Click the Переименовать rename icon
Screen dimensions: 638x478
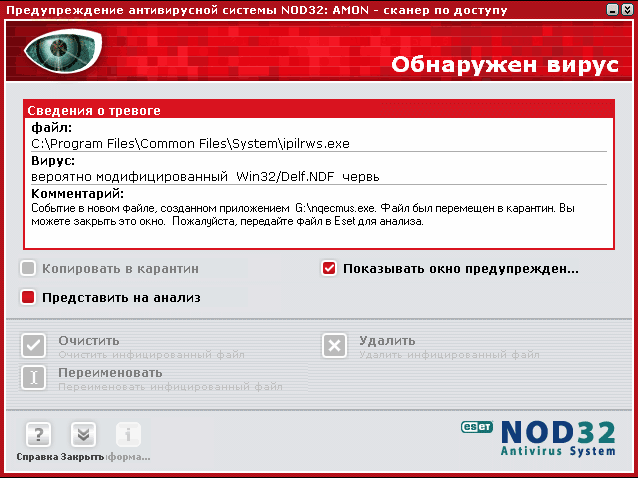33,377
